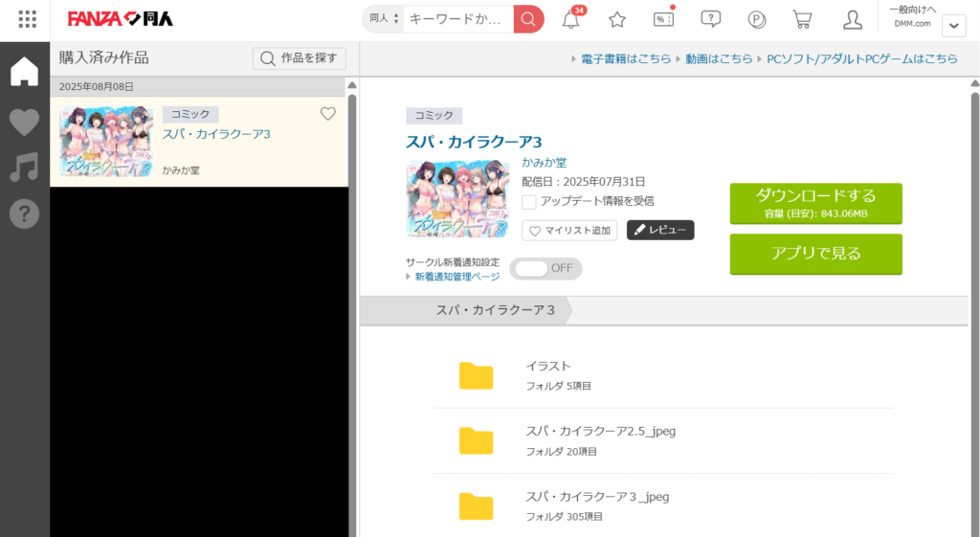Open the music note sidebar icon
Viewport: 980px width, 537px height.
coord(24,168)
